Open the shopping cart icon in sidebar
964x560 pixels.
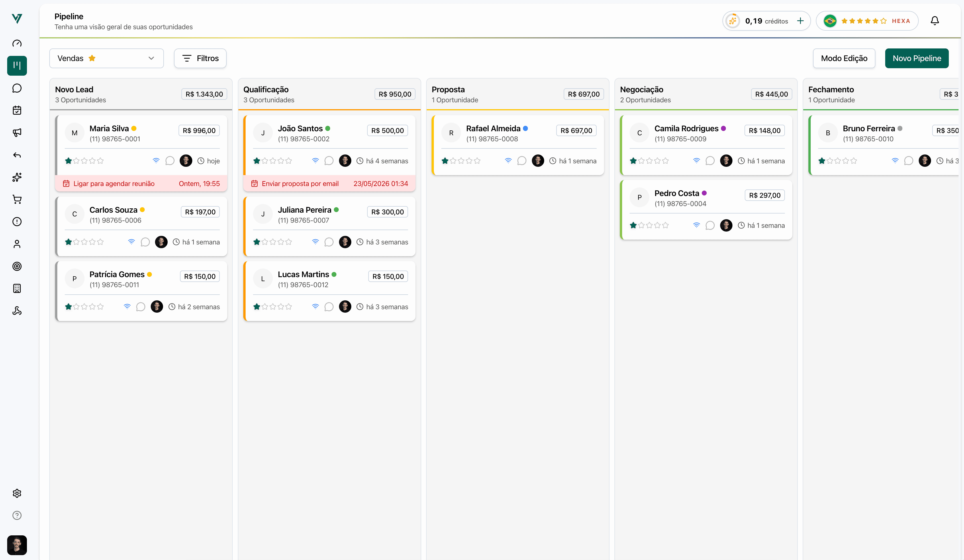tap(17, 199)
